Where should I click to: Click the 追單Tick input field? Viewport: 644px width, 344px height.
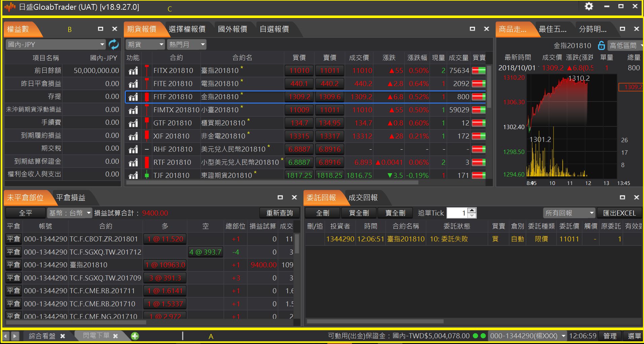[x=457, y=213]
